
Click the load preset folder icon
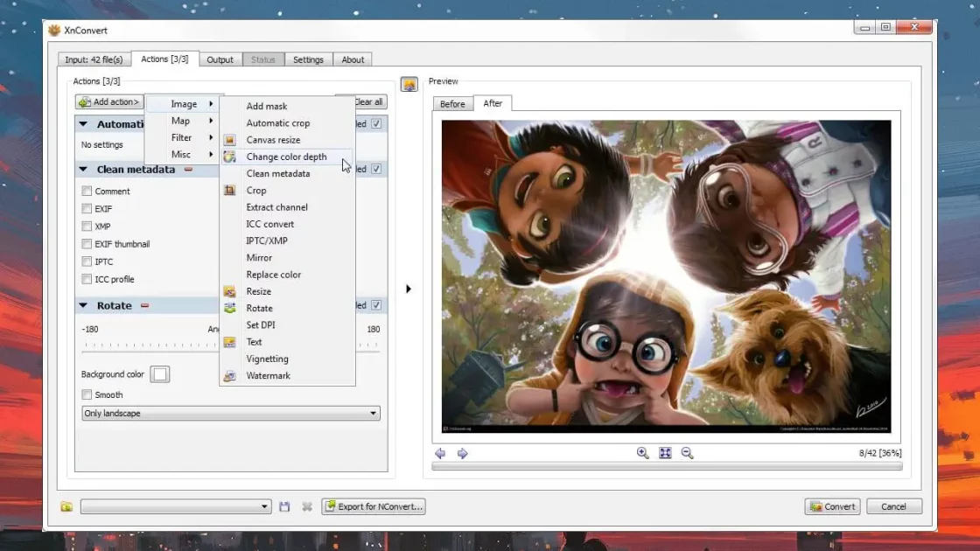click(66, 506)
